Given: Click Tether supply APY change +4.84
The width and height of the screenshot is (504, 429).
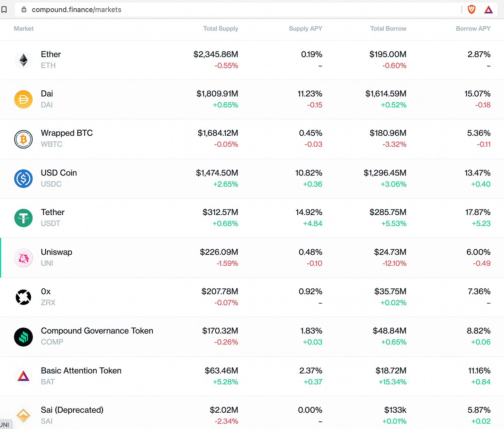Looking at the screenshot, I should tap(313, 224).
